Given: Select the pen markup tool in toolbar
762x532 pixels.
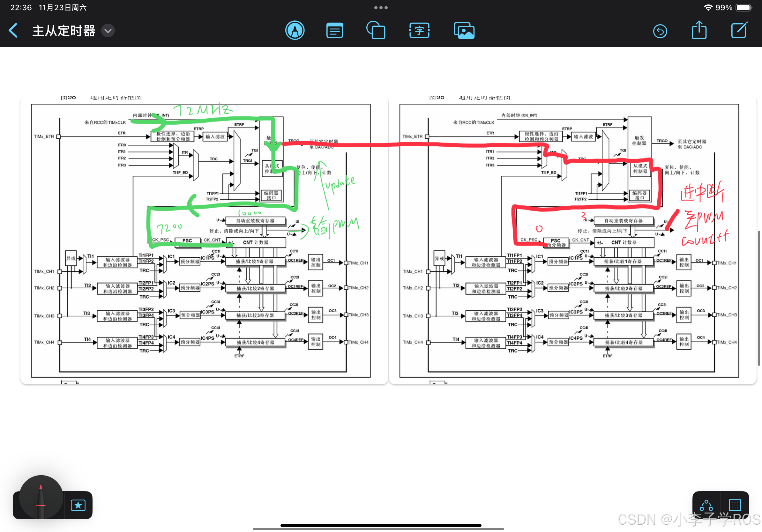Looking at the screenshot, I should 295,31.
